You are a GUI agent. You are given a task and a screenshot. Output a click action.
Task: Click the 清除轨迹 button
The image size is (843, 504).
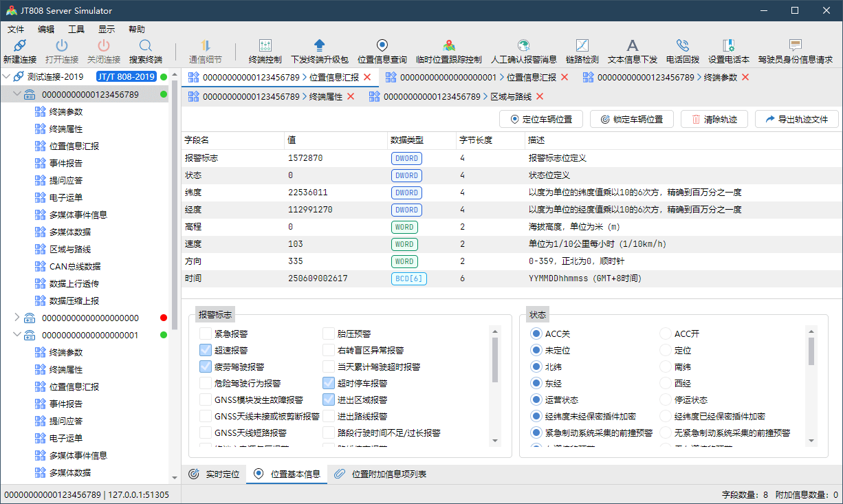coord(714,119)
